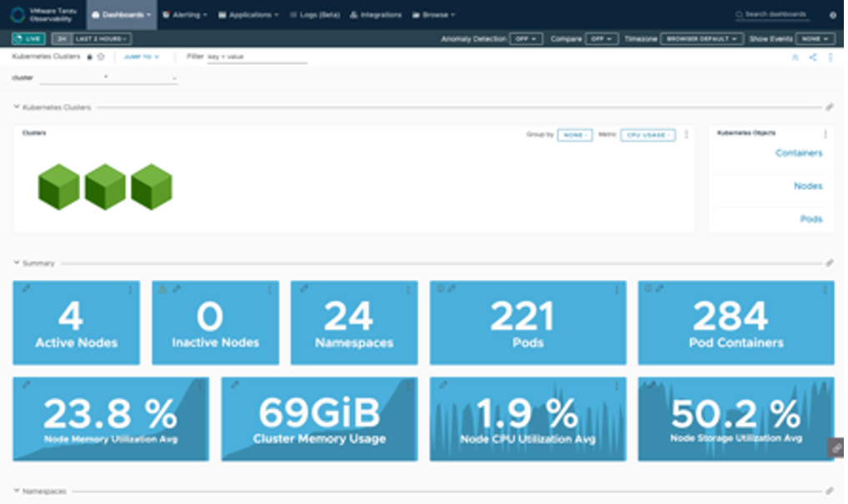This screenshot has height=504, width=848.
Task: Open the Metric CPU USAGE dropdown
Action: [x=647, y=135]
